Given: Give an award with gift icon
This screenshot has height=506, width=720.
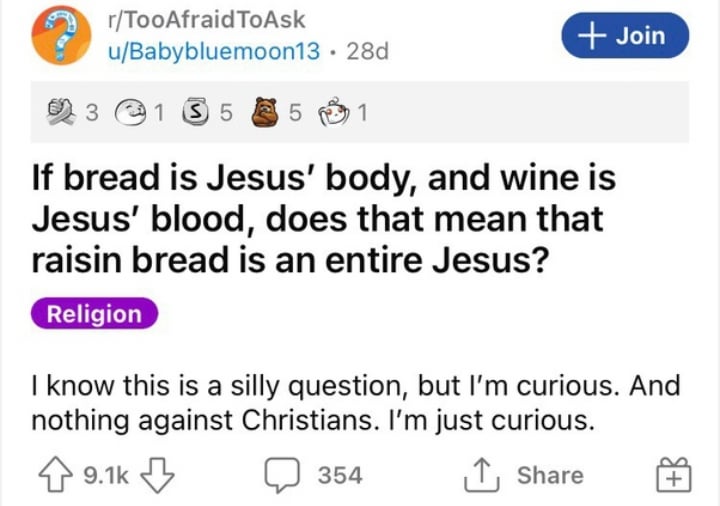Looking at the screenshot, I should [x=673, y=475].
